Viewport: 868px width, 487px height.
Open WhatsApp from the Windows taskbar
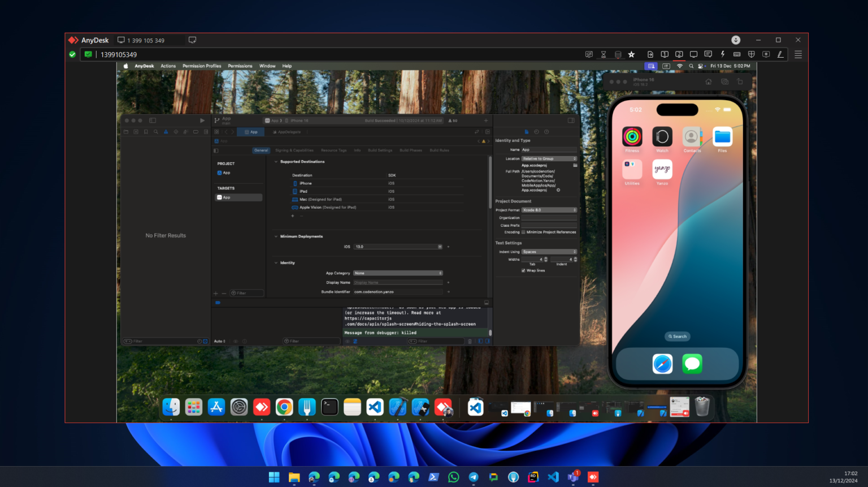[x=453, y=477]
